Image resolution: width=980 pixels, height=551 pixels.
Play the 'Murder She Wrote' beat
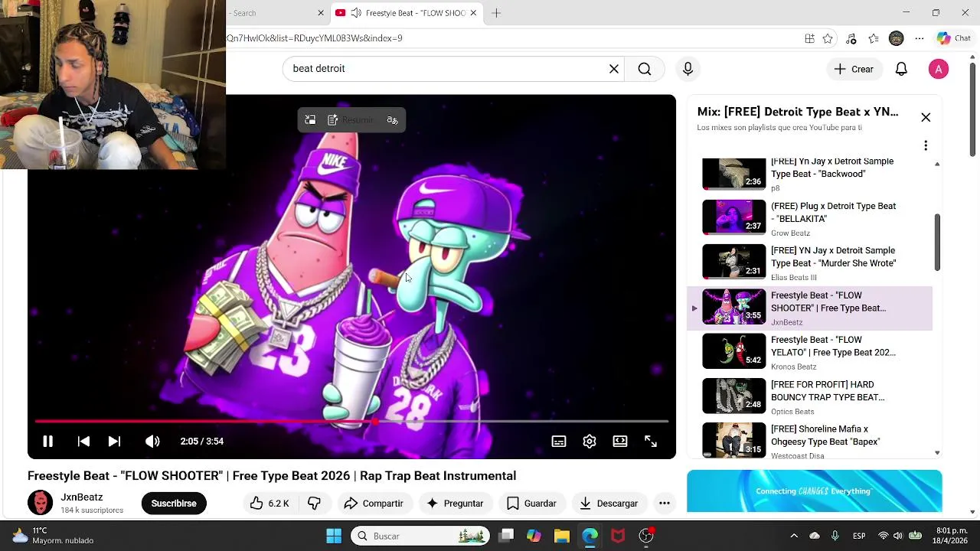tap(810, 262)
